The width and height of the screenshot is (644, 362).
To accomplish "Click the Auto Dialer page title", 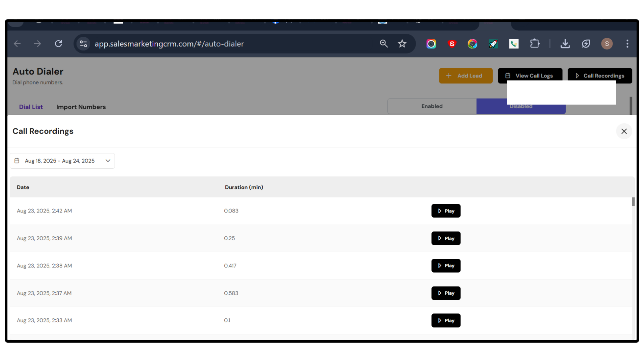I will pos(38,71).
